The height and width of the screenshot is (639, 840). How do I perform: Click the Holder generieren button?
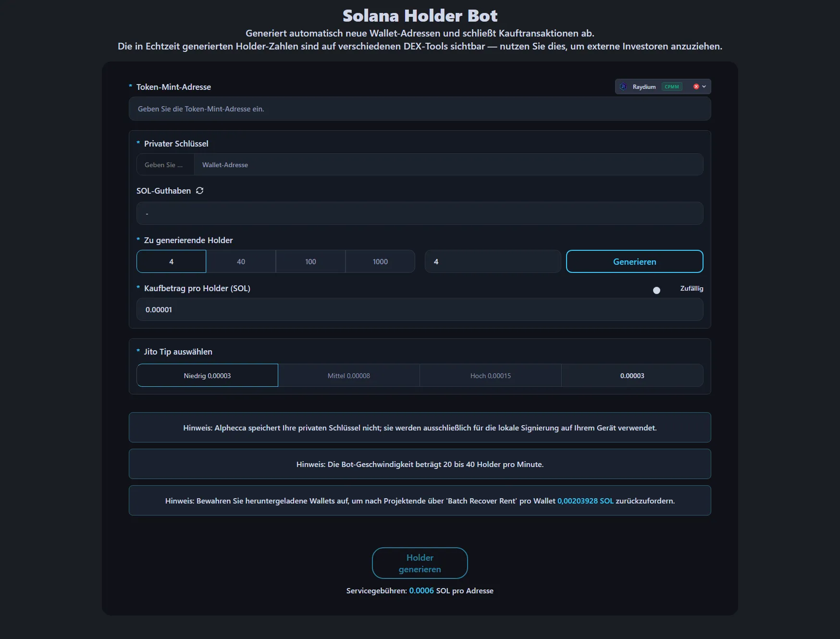[420, 563]
